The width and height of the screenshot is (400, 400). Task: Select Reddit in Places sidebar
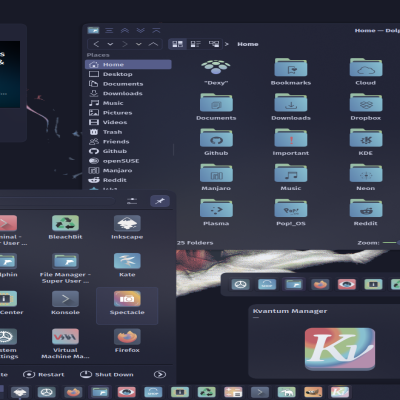pyautogui.click(x=128, y=180)
